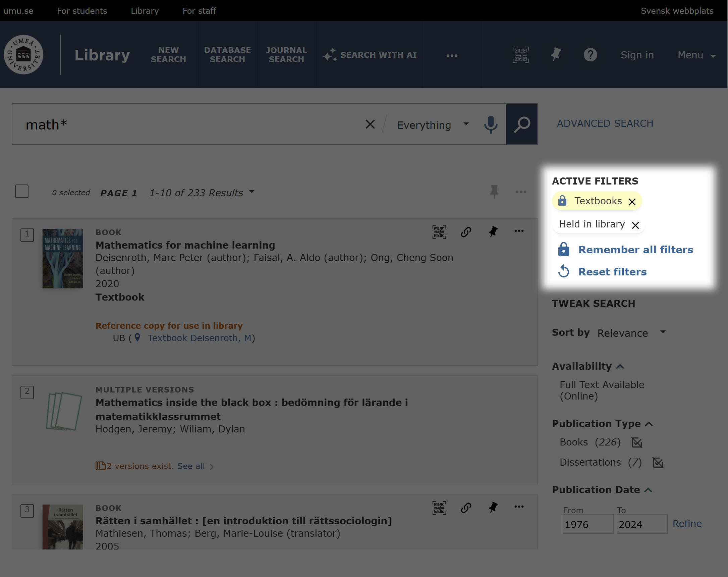This screenshot has width=728, height=577.
Task: View pinned favorites via the pin icon
Action: click(x=556, y=55)
